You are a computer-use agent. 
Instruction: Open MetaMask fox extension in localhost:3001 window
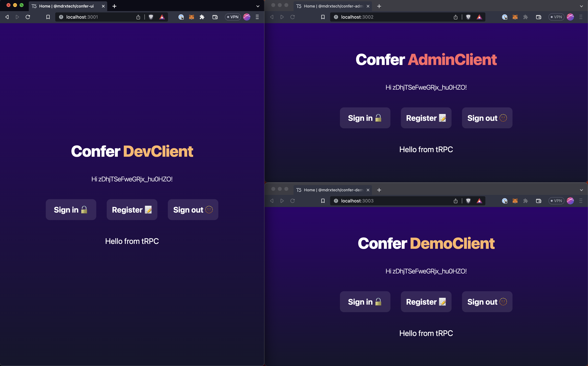pyautogui.click(x=191, y=17)
